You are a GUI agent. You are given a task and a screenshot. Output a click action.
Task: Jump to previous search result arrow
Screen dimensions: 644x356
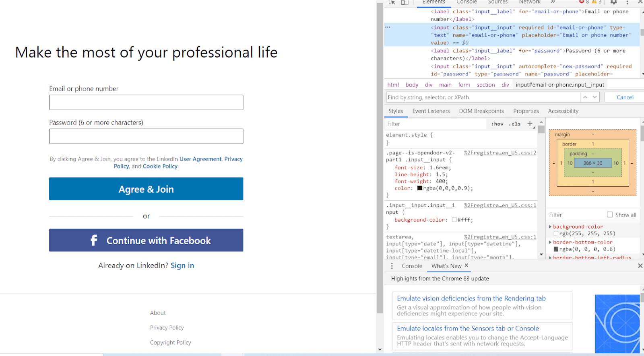click(585, 97)
